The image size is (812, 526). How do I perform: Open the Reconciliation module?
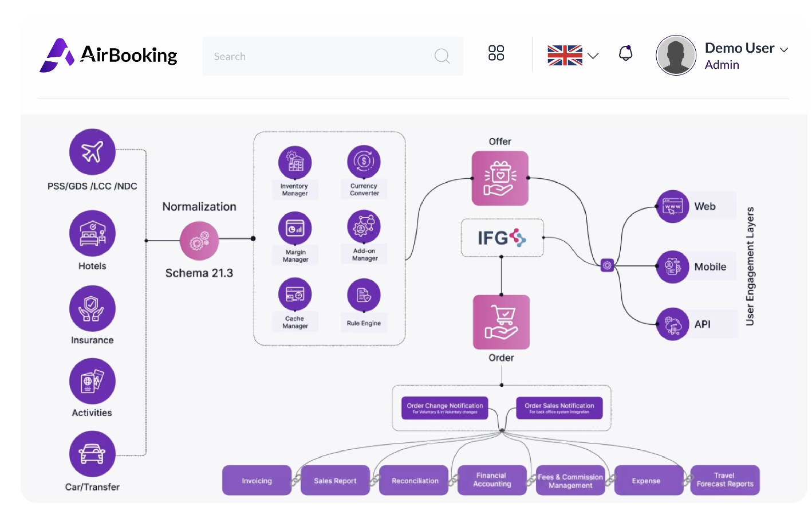click(415, 481)
